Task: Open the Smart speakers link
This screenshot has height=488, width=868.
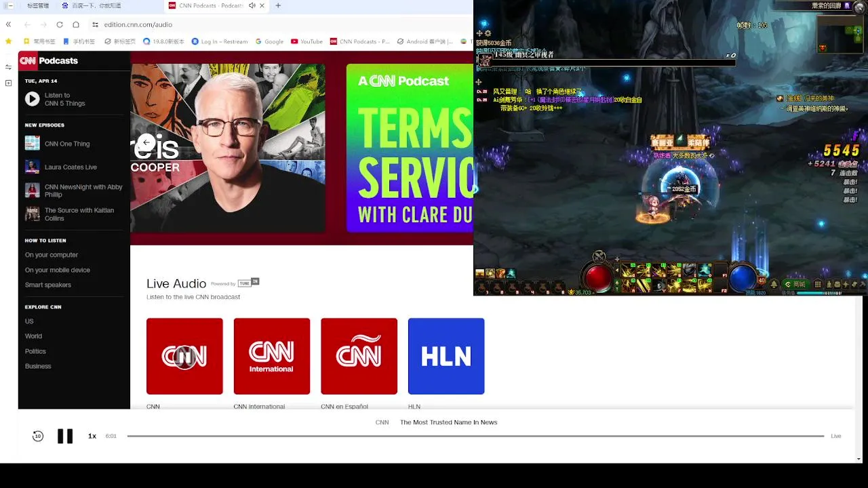Action: (x=48, y=285)
